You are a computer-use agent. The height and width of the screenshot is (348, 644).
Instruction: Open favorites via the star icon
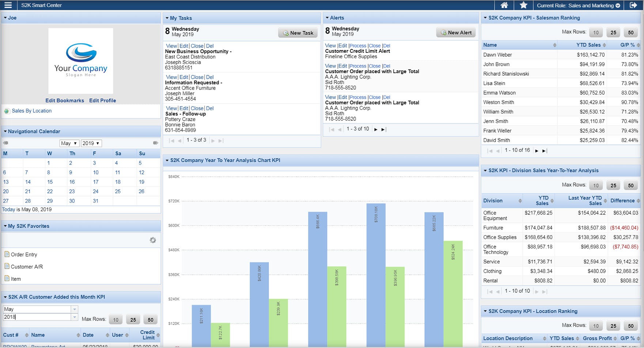[523, 5]
